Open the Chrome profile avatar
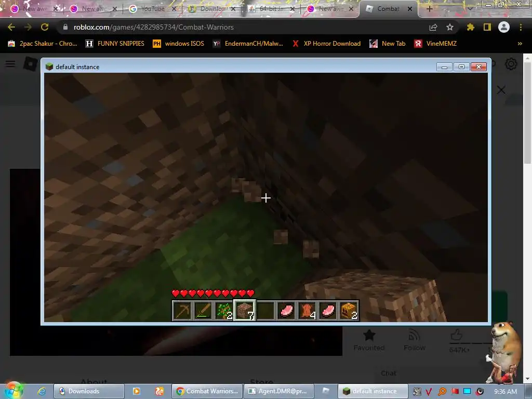This screenshot has width=532, height=399. click(x=504, y=27)
